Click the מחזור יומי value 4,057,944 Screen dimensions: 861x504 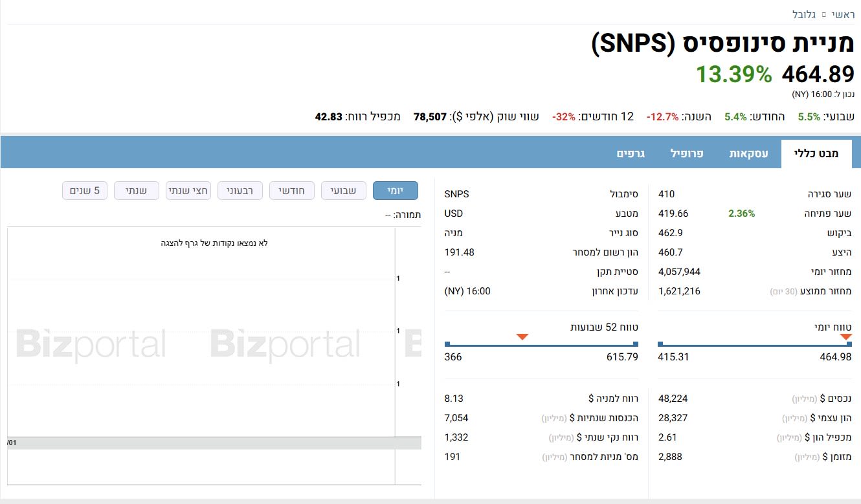click(x=679, y=272)
